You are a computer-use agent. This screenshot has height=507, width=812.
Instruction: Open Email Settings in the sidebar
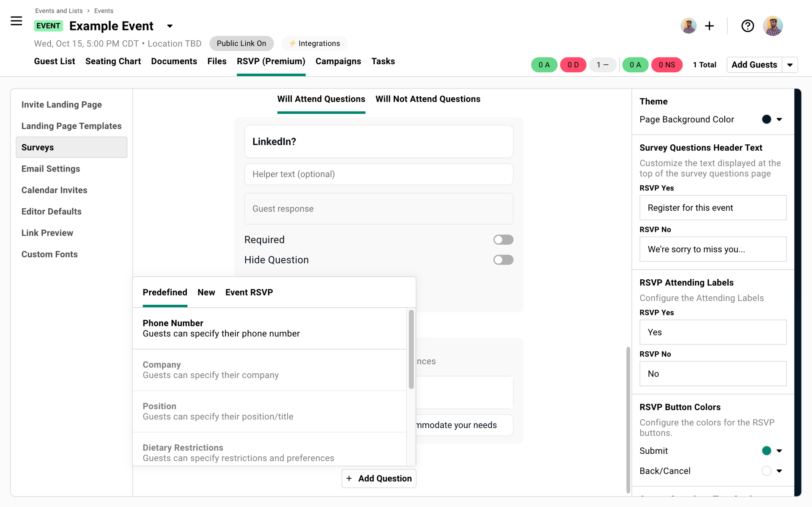click(51, 169)
